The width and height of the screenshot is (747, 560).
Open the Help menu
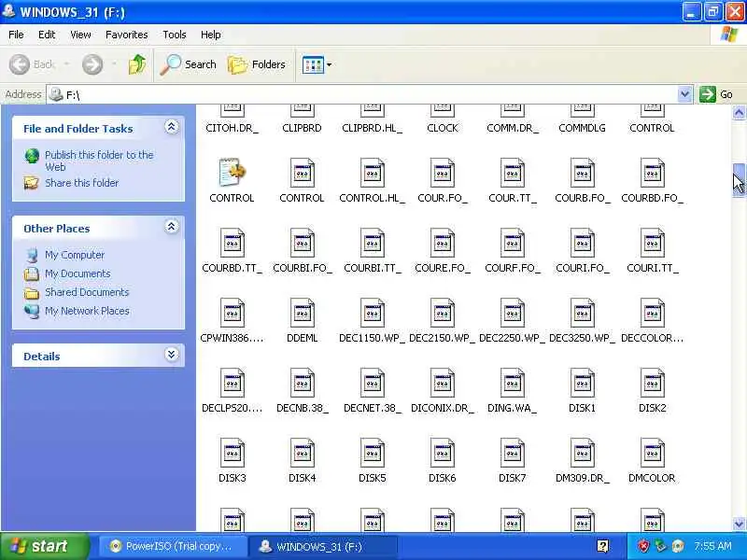pos(211,35)
